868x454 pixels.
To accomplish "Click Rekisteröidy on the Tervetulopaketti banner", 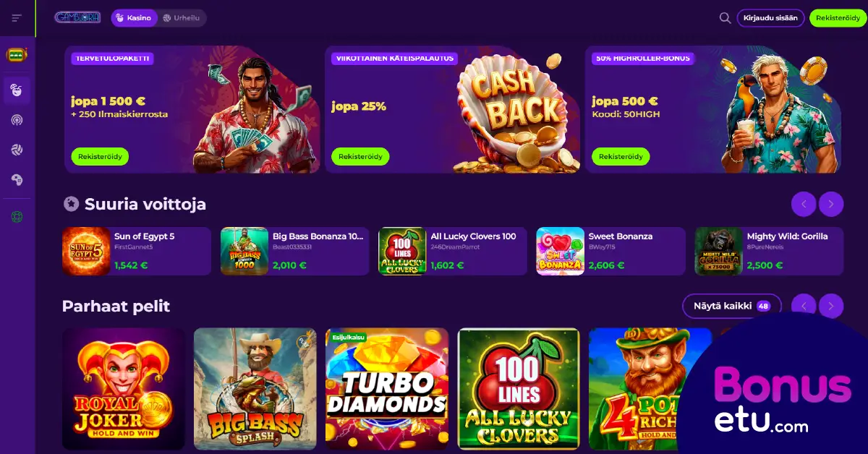I will [100, 156].
